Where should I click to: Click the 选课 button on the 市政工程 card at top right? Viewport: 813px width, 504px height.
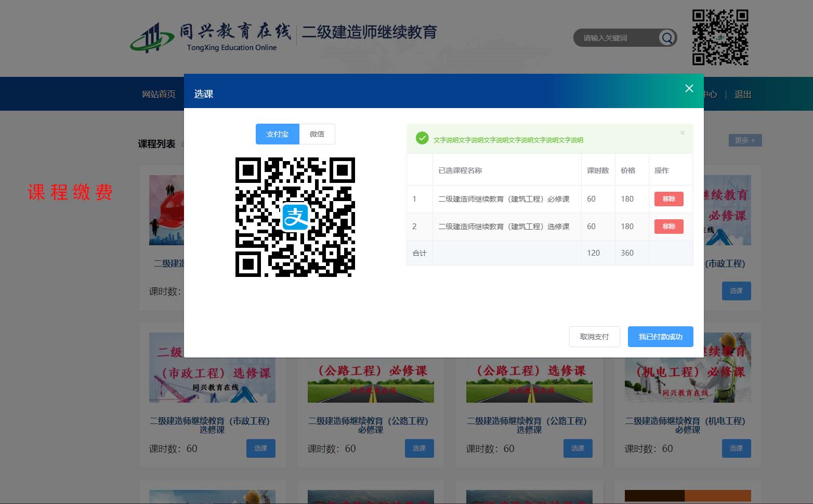click(737, 291)
